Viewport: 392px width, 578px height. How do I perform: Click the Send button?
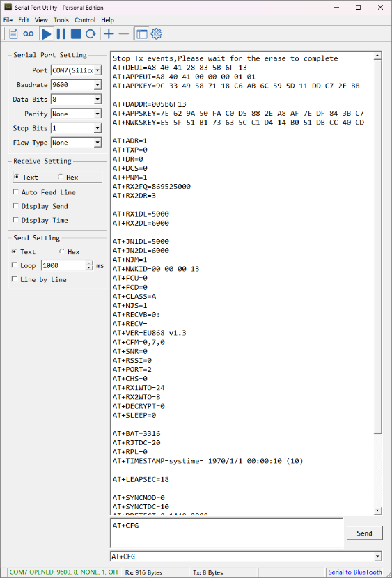pos(364,533)
